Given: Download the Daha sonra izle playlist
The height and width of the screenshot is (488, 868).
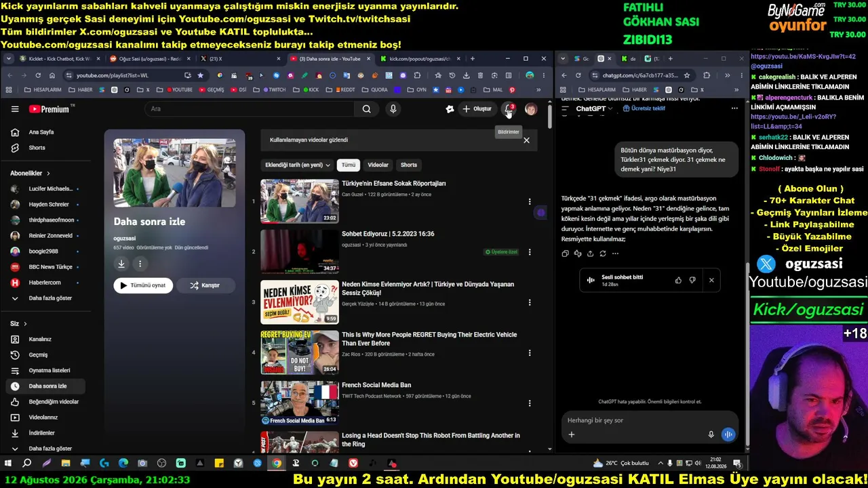Looking at the screenshot, I should (x=121, y=264).
